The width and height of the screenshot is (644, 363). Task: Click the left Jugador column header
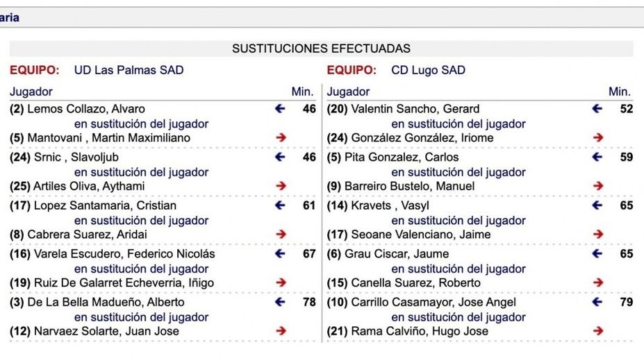(31, 92)
